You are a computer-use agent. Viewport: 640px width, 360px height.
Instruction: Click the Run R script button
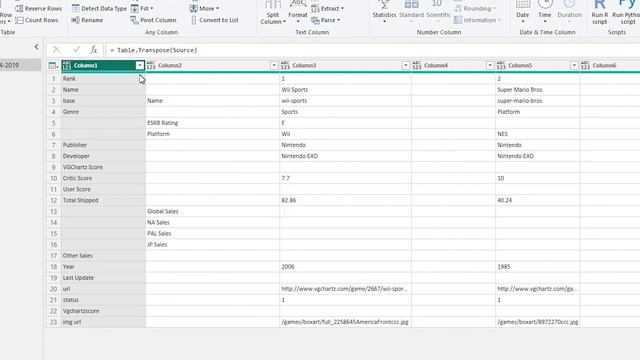(x=600, y=12)
